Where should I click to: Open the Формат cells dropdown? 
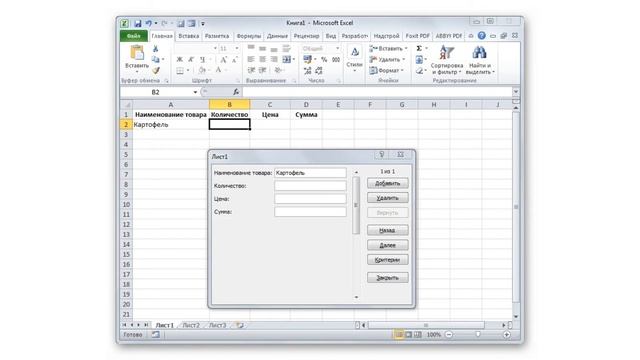[386, 71]
